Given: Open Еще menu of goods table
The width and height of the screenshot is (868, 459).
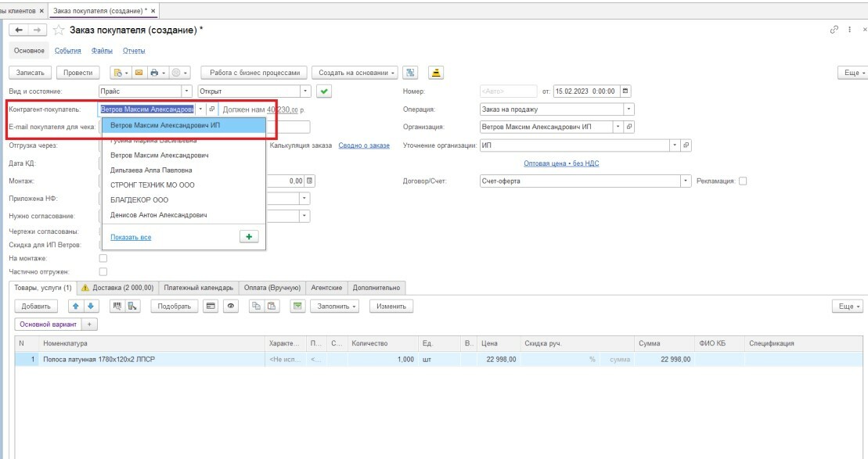Looking at the screenshot, I should point(848,306).
